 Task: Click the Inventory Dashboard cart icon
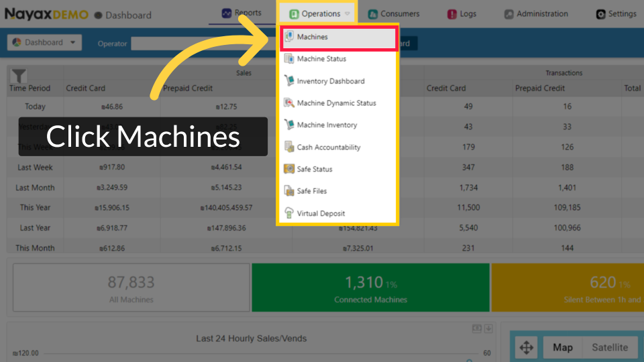tap(289, 81)
